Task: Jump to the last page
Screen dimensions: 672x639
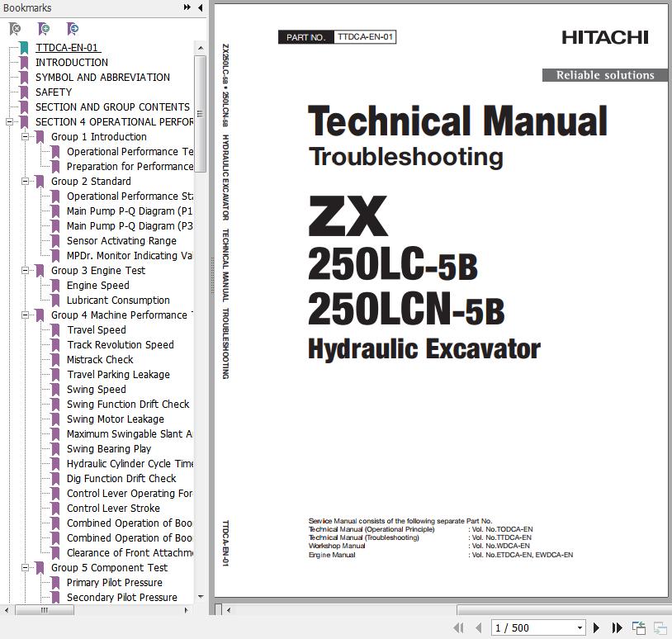Action: (618, 628)
